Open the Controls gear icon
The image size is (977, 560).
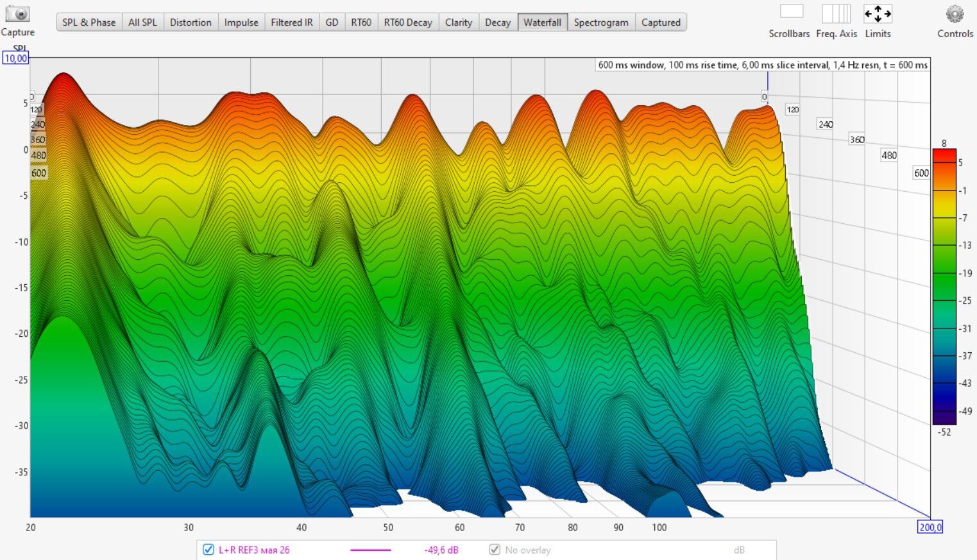pyautogui.click(x=955, y=14)
